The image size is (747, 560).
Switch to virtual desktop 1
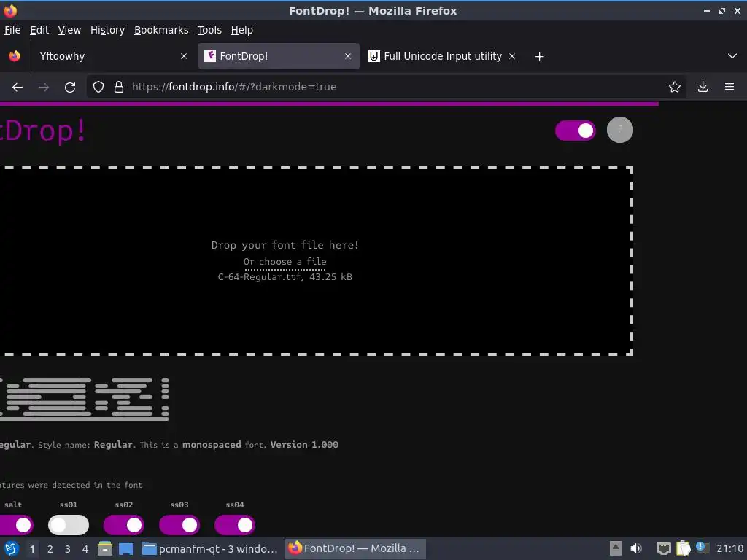32,549
